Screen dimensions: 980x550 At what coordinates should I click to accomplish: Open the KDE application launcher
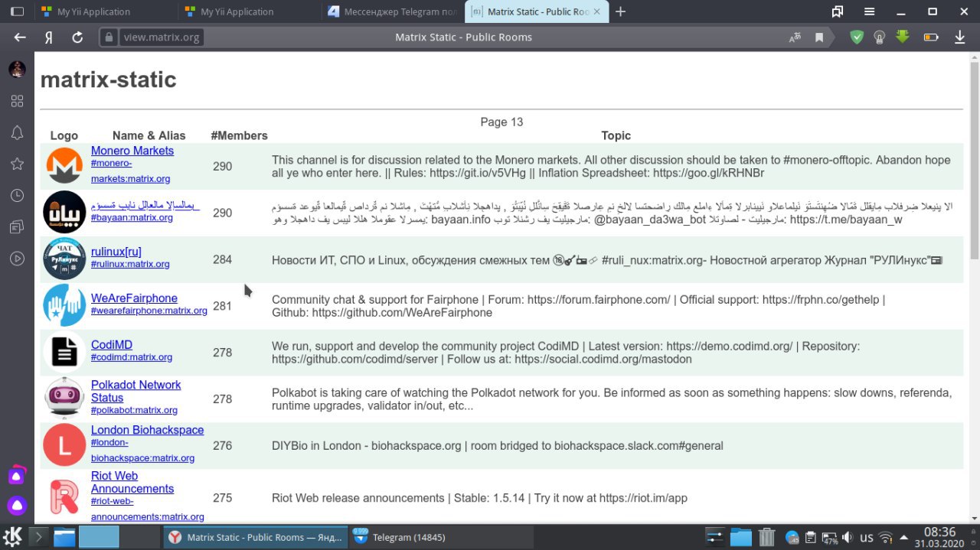click(x=13, y=537)
